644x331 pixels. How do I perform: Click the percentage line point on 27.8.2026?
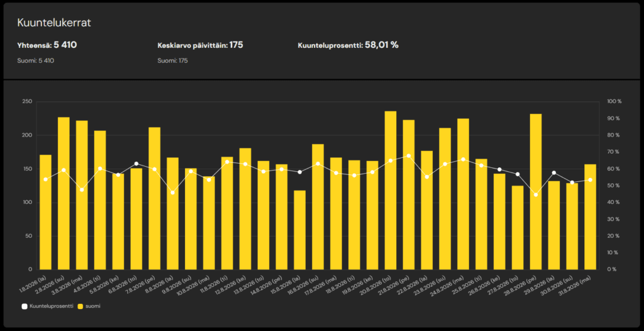pos(518,174)
